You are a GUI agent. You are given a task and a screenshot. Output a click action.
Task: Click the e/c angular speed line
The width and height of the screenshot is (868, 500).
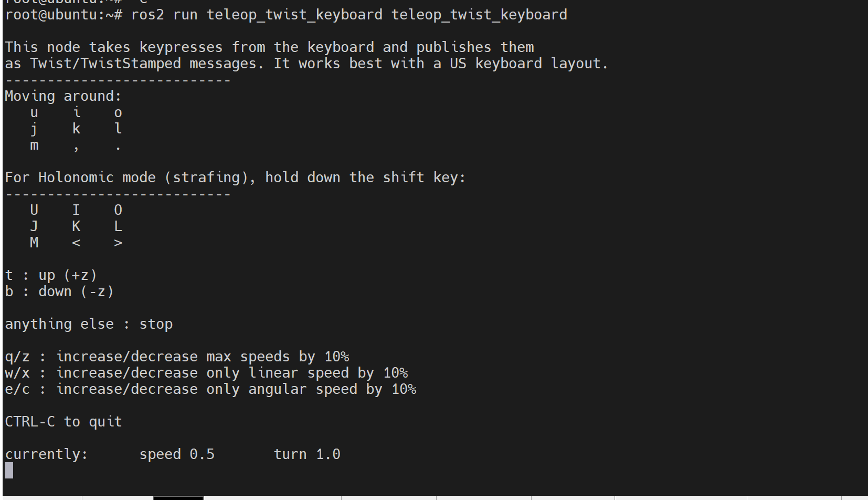(210, 389)
